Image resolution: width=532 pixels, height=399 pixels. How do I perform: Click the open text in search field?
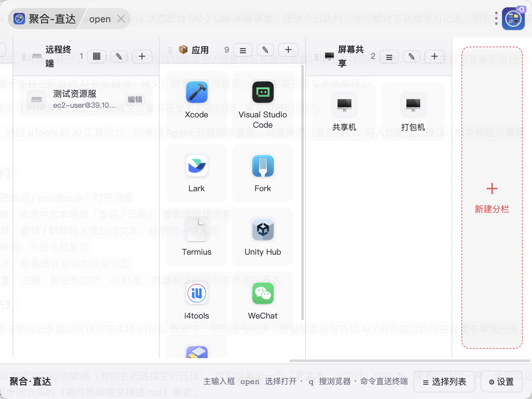click(100, 19)
